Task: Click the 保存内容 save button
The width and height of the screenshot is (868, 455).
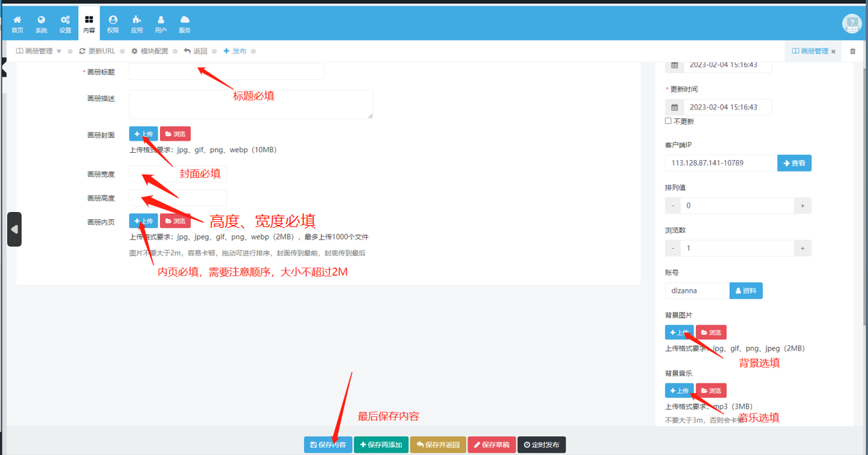Action: coord(328,445)
